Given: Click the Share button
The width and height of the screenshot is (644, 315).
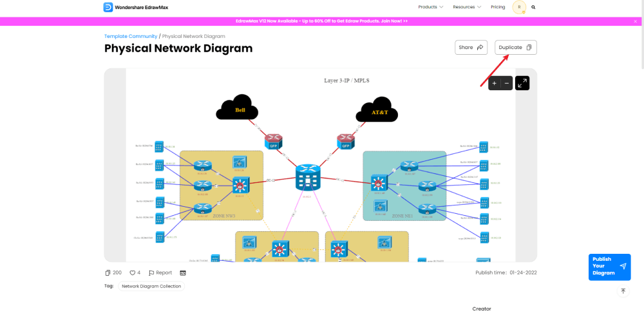Looking at the screenshot, I should point(471,47).
